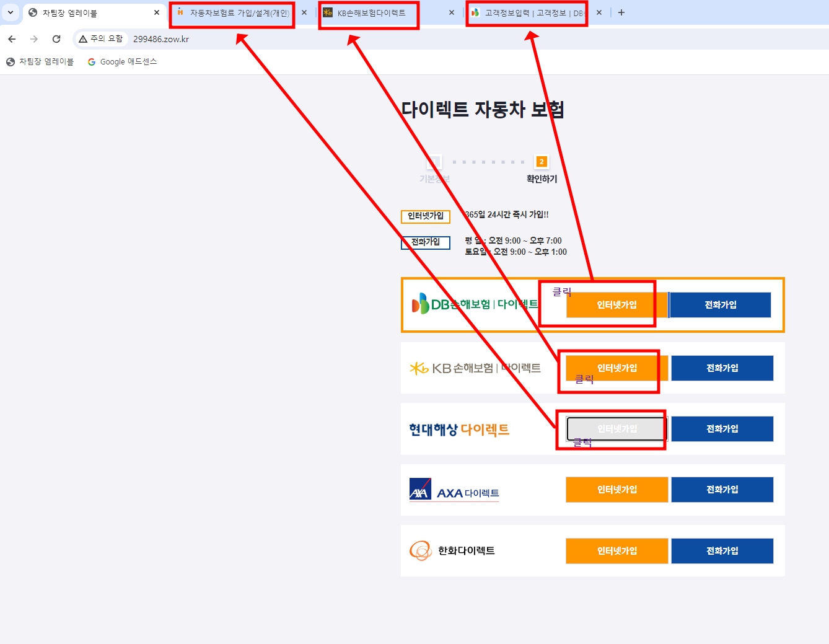This screenshot has height=644, width=829.
Task: Click the 다이렉트 자동차 보험 heading
Action: click(483, 110)
